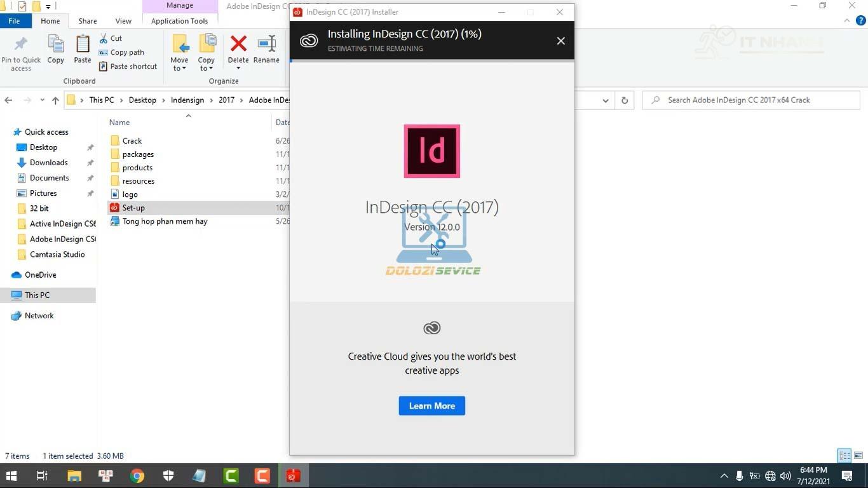Click the Copy icon in Clipboard group
Image resolution: width=868 pixels, height=488 pixels.
pyautogui.click(x=56, y=46)
